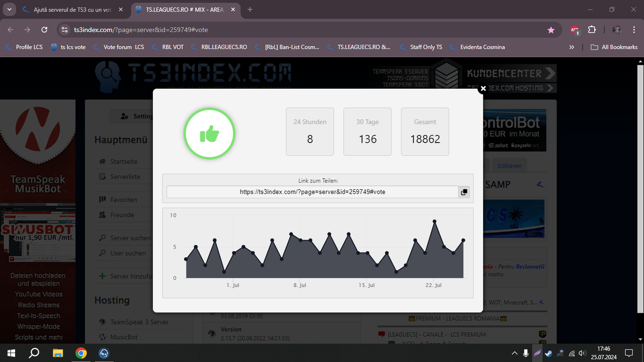Click the address bar URL
Viewport: 644px width, 362px height.
click(141, 30)
